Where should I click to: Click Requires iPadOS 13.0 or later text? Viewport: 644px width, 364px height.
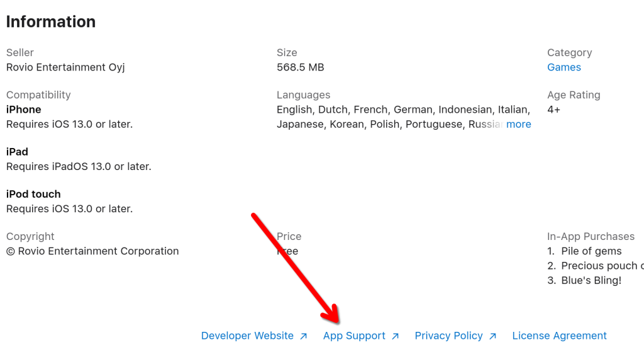(x=79, y=167)
